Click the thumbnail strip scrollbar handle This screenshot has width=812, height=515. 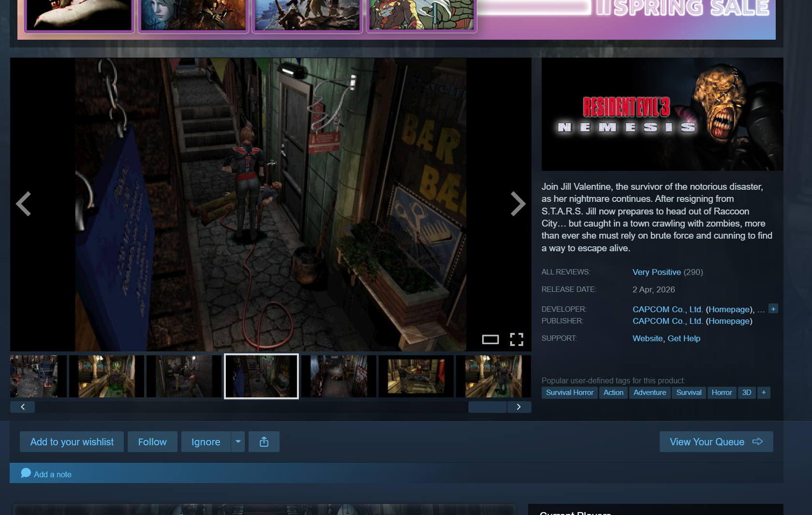487,407
